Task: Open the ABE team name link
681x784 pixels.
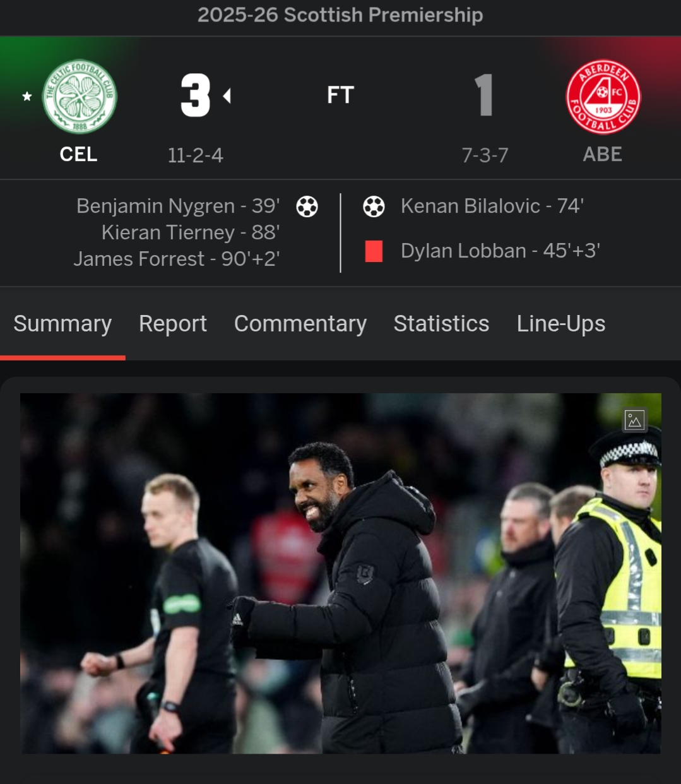Action: pyautogui.click(x=603, y=155)
